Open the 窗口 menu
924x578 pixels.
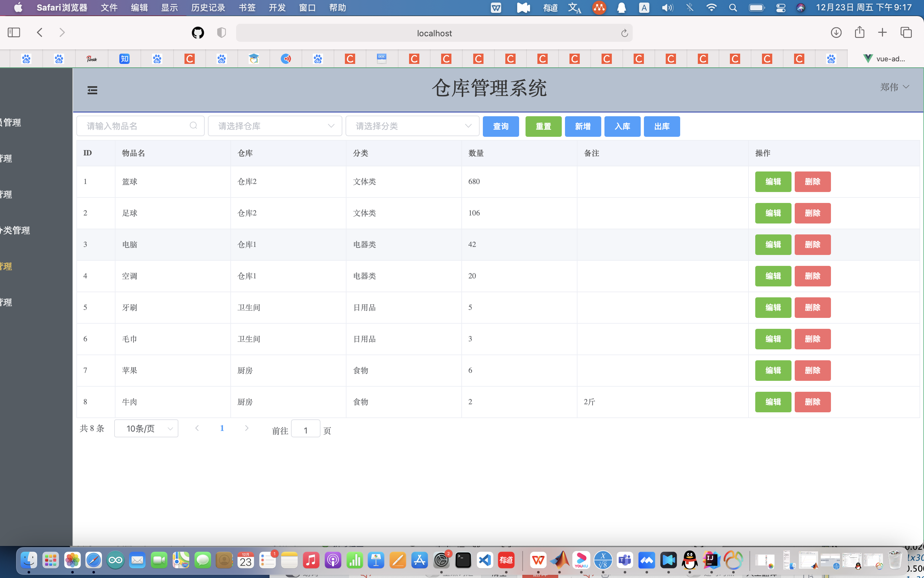[x=307, y=8]
